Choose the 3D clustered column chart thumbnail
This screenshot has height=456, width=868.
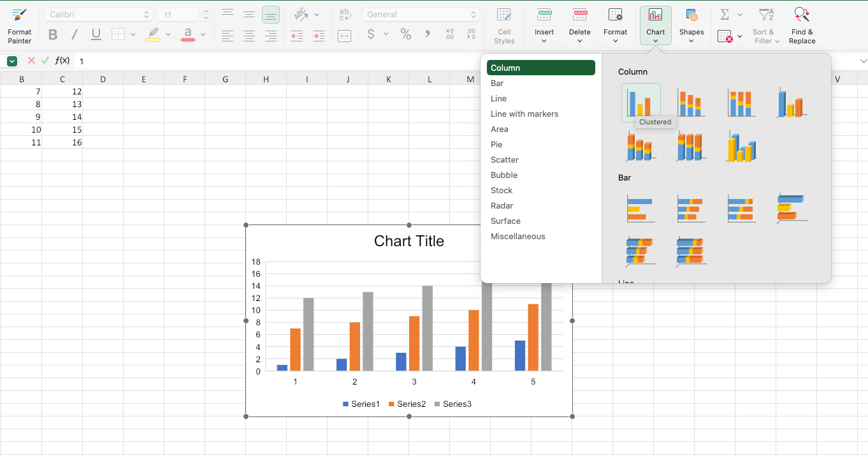tap(792, 103)
